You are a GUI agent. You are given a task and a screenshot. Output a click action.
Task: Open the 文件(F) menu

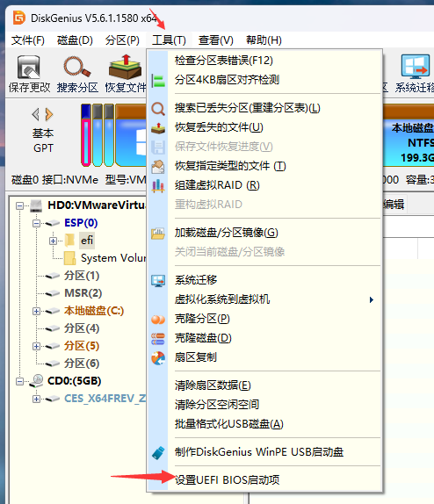(x=27, y=40)
